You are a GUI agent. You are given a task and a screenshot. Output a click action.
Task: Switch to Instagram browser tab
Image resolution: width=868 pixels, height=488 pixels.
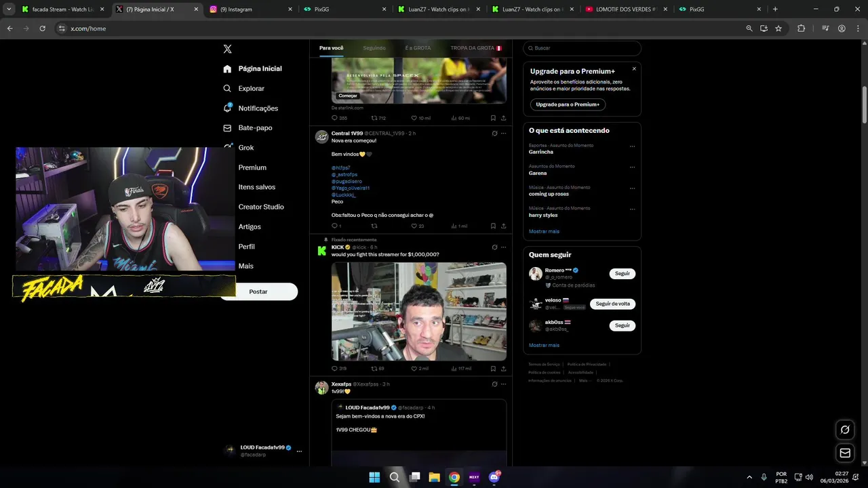251,9
